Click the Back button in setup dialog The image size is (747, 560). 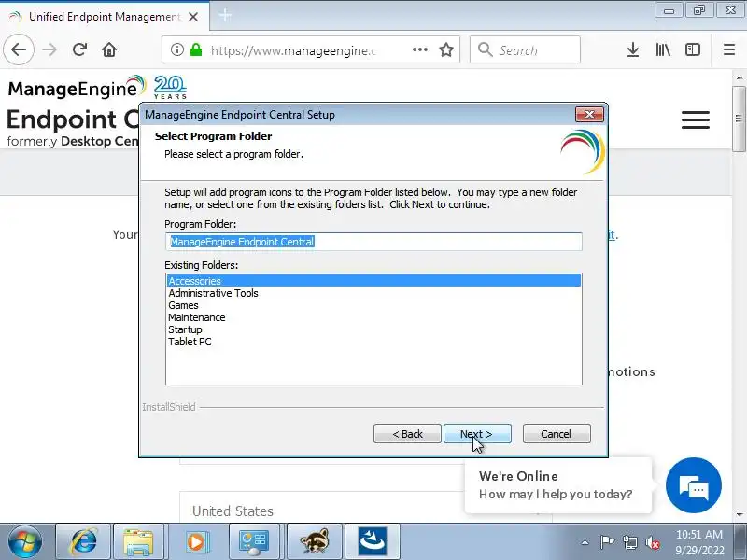coord(407,434)
